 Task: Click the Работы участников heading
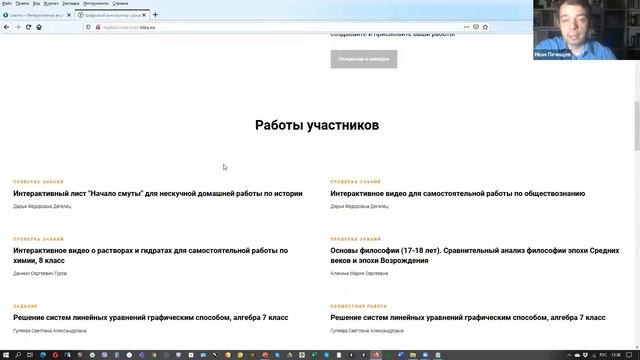click(x=317, y=125)
